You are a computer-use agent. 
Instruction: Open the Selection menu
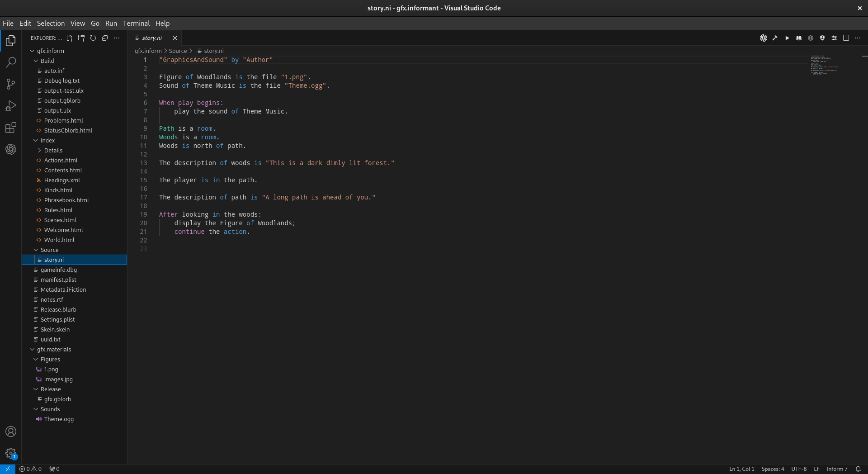tap(51, 24)
